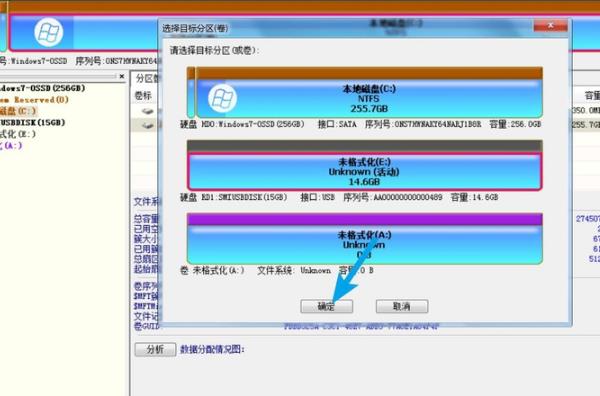600x396 pixels.
Task: Click the 分析 button in the main window
Action: coord(155,349)
